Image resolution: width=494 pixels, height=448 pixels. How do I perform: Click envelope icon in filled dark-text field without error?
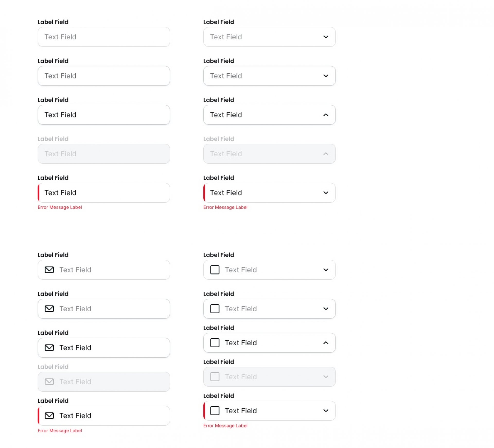point(49,348)
